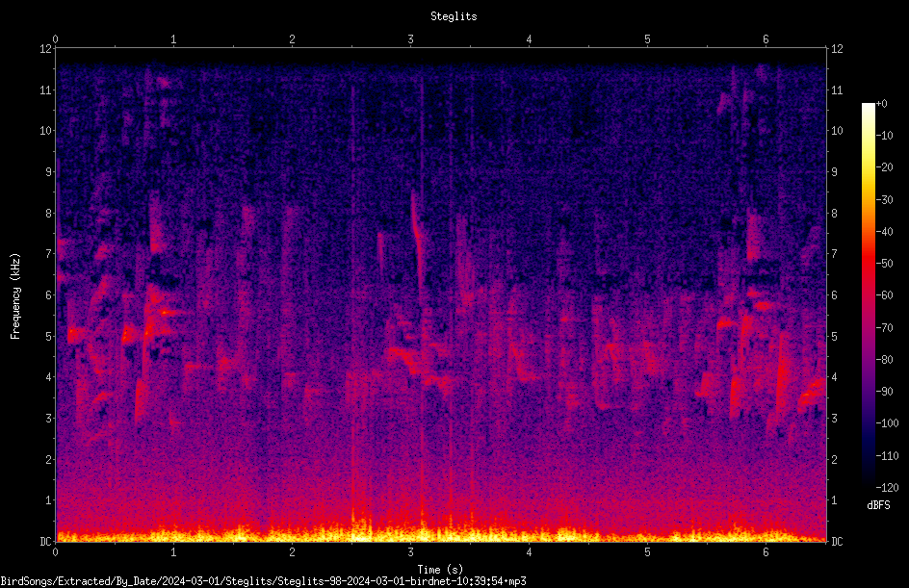Click the file path text at bottom
The width and height of the screenshot is (909, 588).
point(263,581)
